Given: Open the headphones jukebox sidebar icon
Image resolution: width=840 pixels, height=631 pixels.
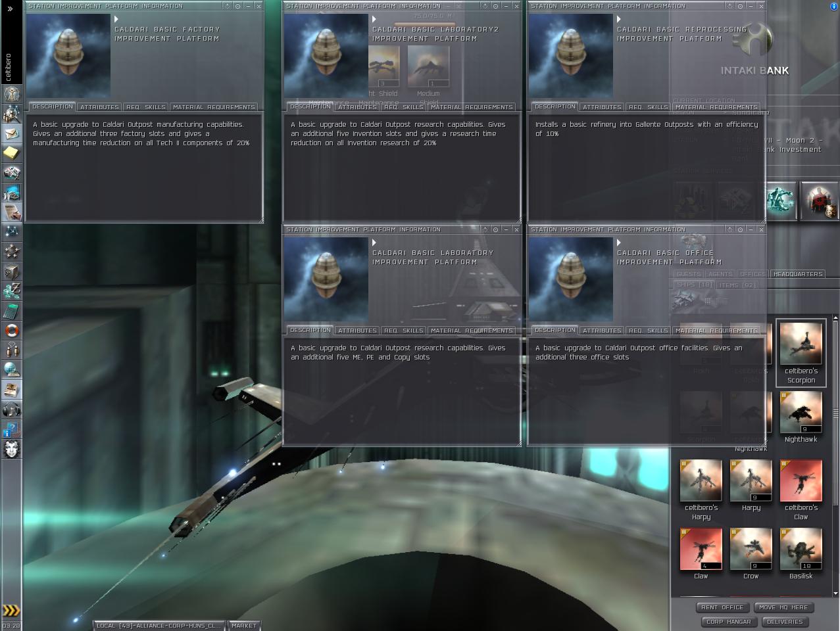Looking at the screenshot, I should tap(11, 409).
